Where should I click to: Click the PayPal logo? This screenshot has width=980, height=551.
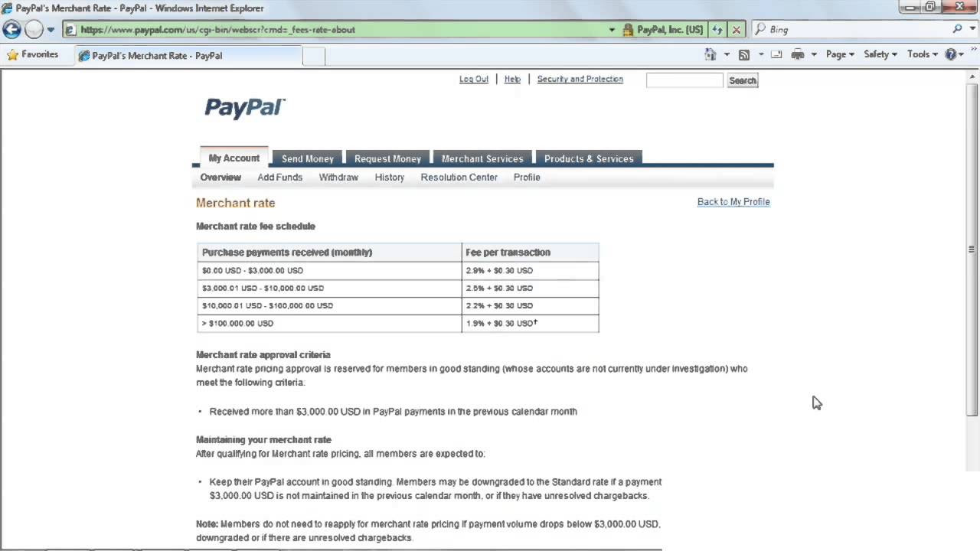245,108
